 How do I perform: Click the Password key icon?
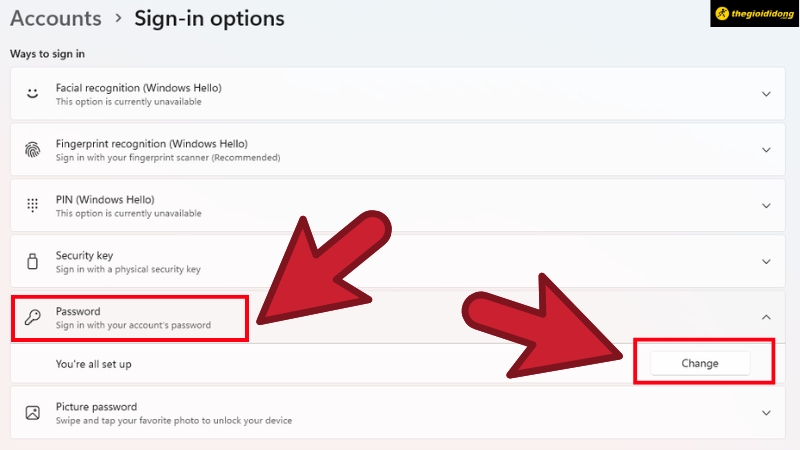tap(32, 317)
